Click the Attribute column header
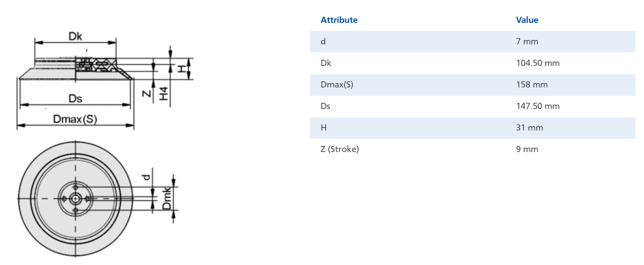Viewport: 644px width, 265px height. (339, 20)
